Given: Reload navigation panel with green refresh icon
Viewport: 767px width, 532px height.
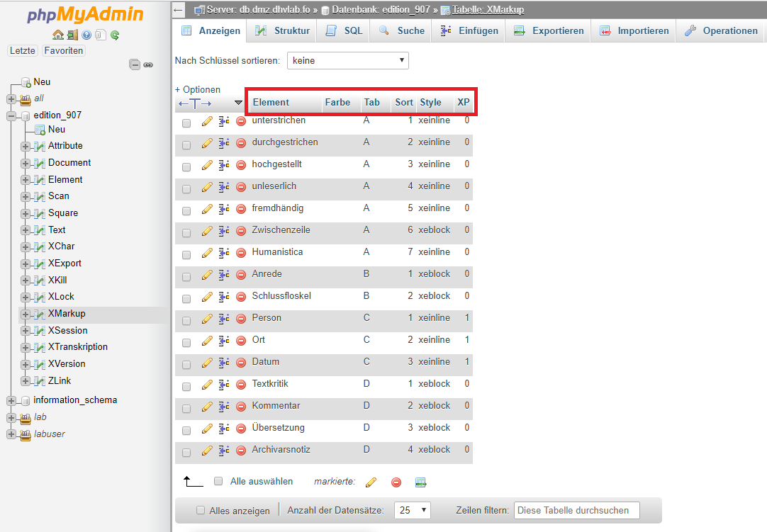Looking at the screenshot, I should pos(115,35).
